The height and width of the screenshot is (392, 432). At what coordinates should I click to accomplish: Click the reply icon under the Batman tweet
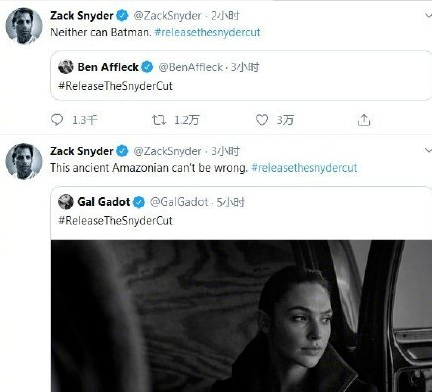(x=57, y=120)
